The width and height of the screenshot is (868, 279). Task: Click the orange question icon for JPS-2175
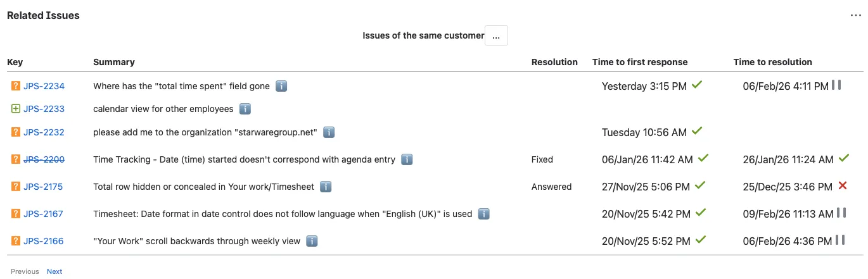click(x=16, y=187)
